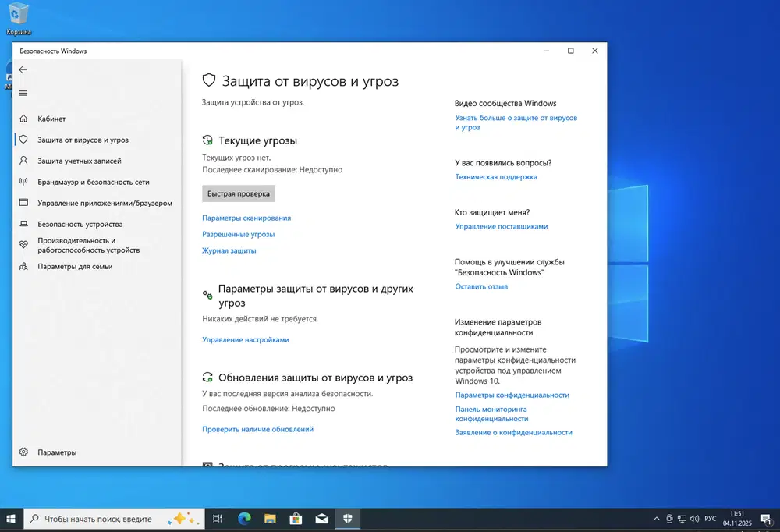
Task: Click the gear icon next to Параметры
Action: pos(23,452)
